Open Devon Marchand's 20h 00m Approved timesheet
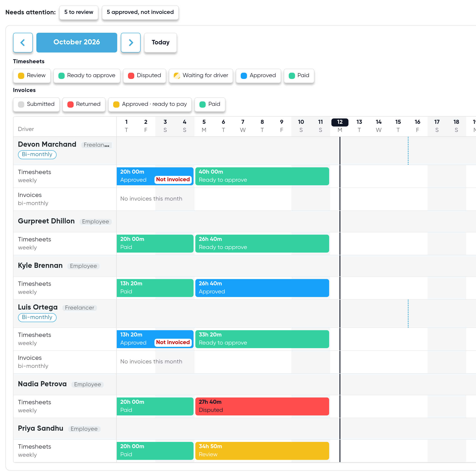This screenshot has width=476, height=476. tap(155, 176)
